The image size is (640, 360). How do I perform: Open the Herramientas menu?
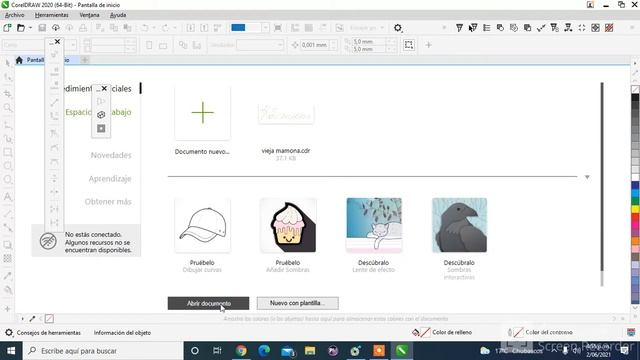[51, 15]
